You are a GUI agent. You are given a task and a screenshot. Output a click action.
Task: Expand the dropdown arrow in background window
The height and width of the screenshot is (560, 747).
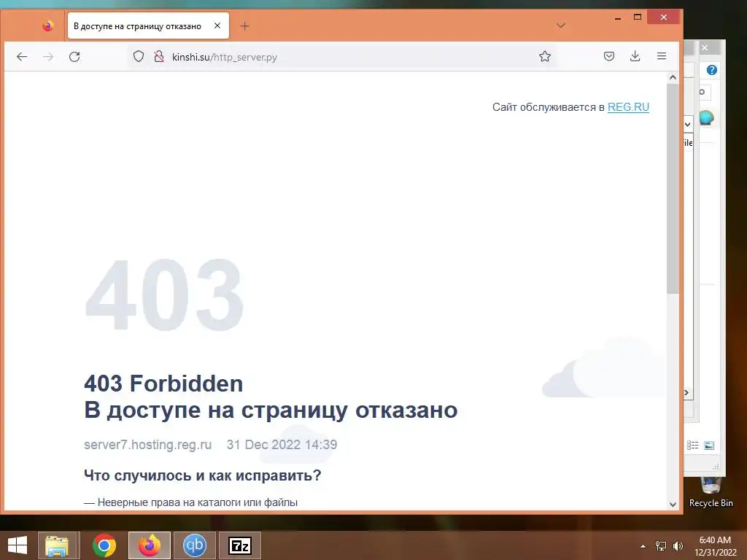click(x=688, y=124)
